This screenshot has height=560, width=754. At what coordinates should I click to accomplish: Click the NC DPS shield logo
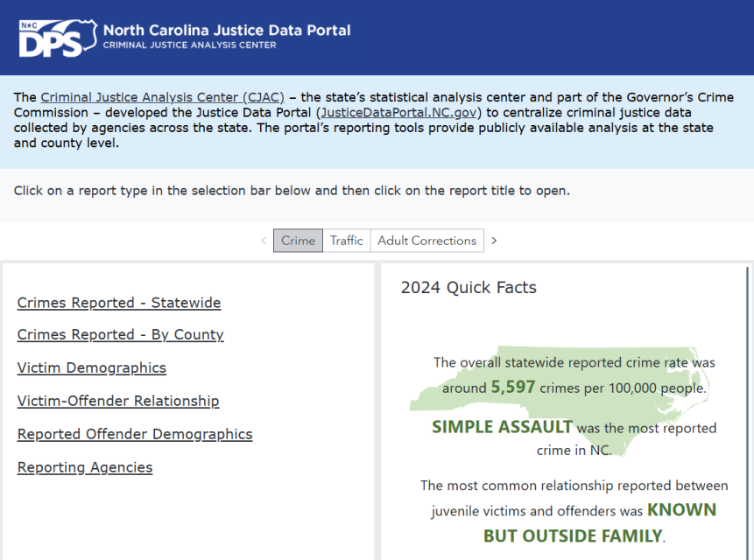point(54,38)
